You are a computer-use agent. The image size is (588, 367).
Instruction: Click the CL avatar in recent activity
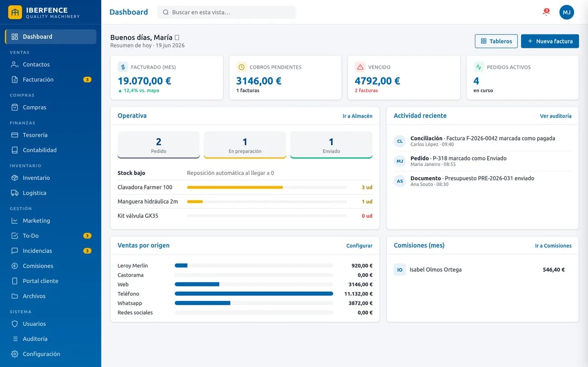click(400, 141)
